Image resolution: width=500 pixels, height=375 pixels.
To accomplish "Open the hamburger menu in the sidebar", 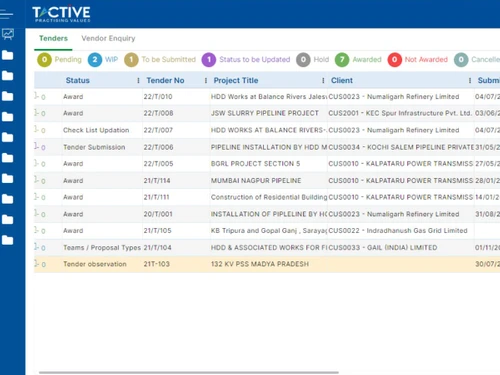I will [x=6, y=14].
